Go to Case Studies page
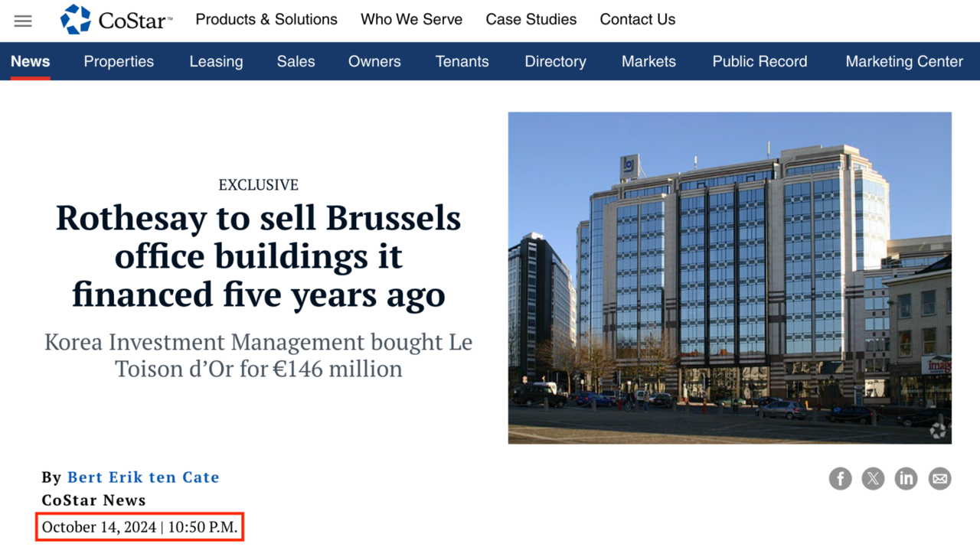 [531, 20]
